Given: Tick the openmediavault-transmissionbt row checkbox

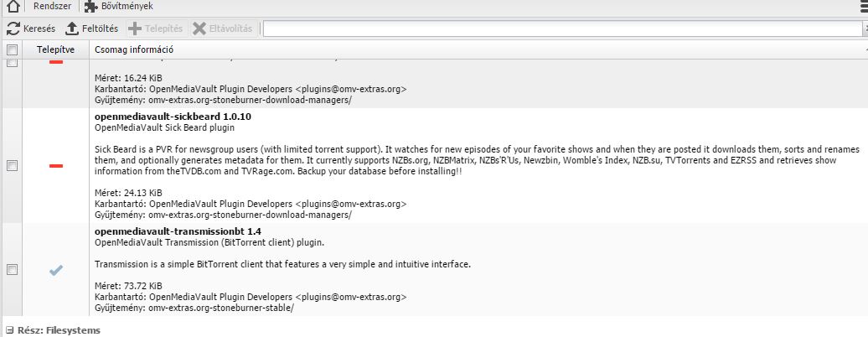Looking at the screenshot, I should tap(12, 269).
